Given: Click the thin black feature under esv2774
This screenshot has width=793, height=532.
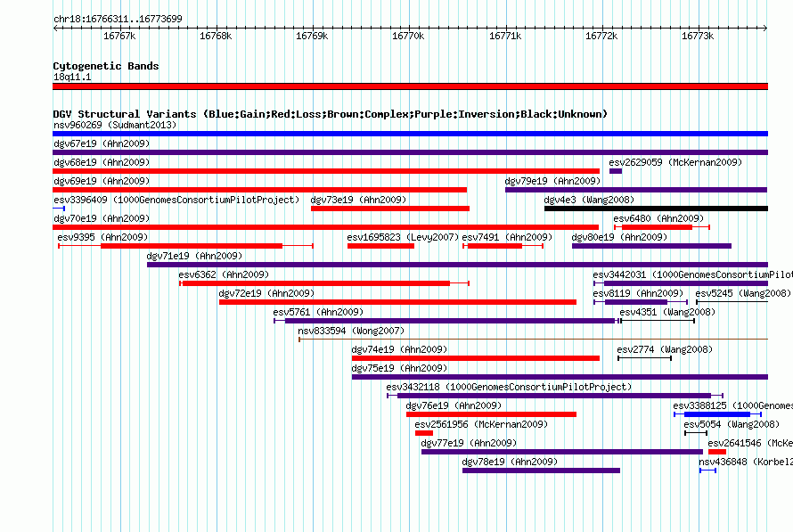Looking at the screenshot, I should pos(645,358).
